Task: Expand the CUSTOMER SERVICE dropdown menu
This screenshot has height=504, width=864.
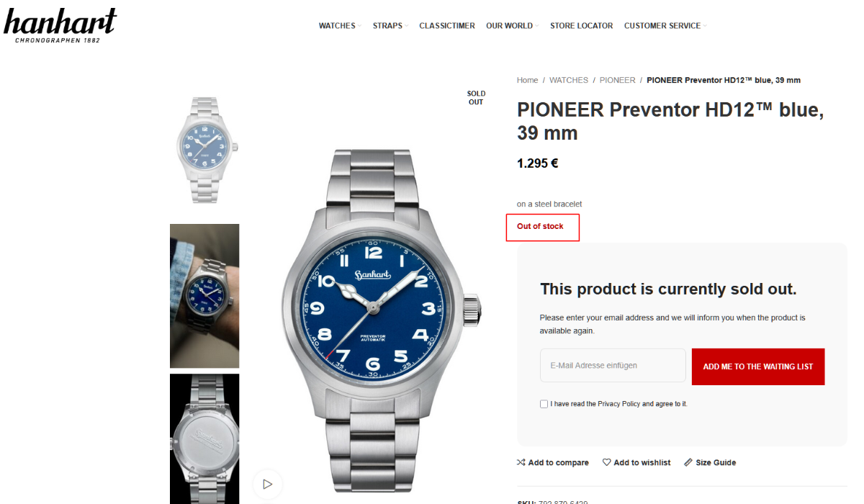Action: coord(665,26)
